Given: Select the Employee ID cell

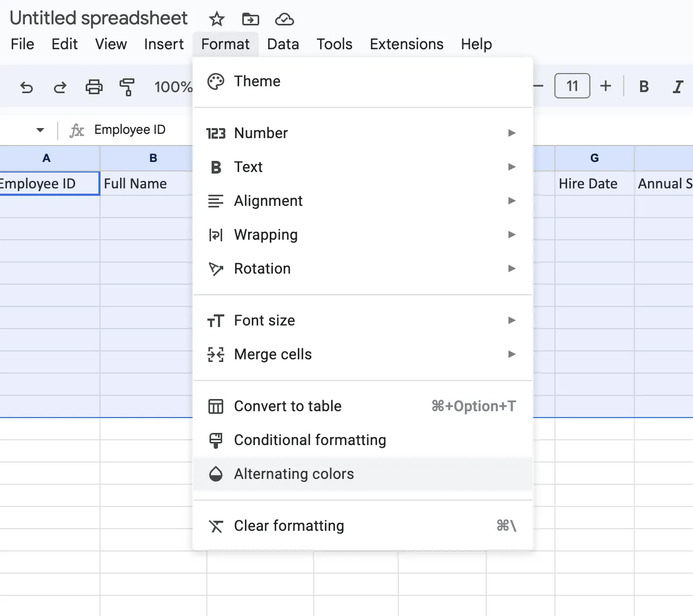Looking at the screenshot, I should [49, 184].
